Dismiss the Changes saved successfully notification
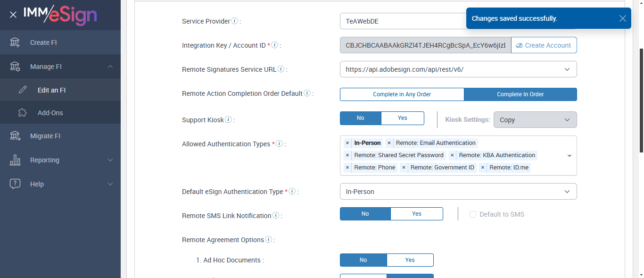644x278 pixels. [x=622, y=18]
